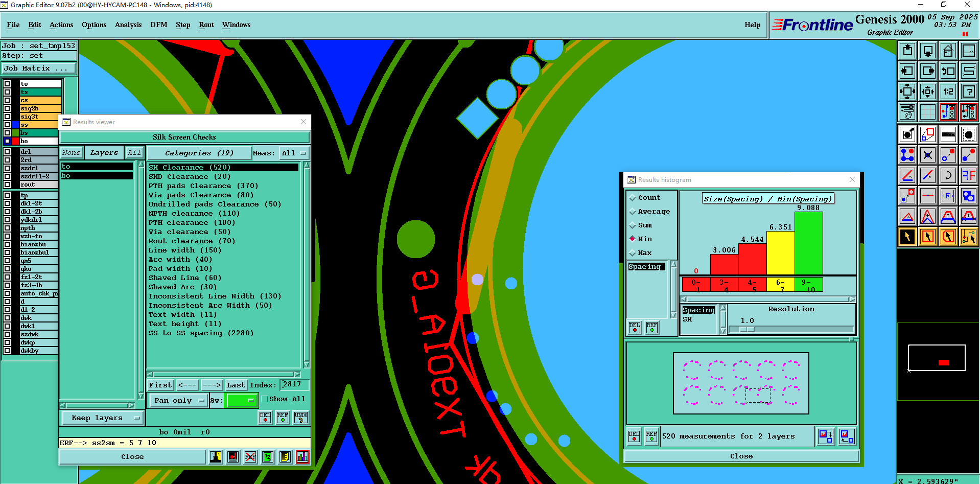Image resolution: width=980 pixels, height=484 pixels.
Task: Click the pan up arrow icon
Action: point(907,51)
